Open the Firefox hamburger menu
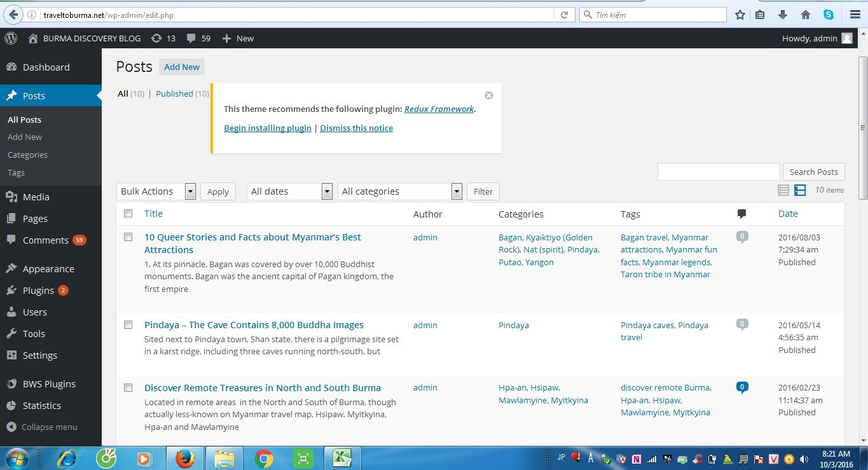This screenshot has width=868, height=470. [855, 15]
